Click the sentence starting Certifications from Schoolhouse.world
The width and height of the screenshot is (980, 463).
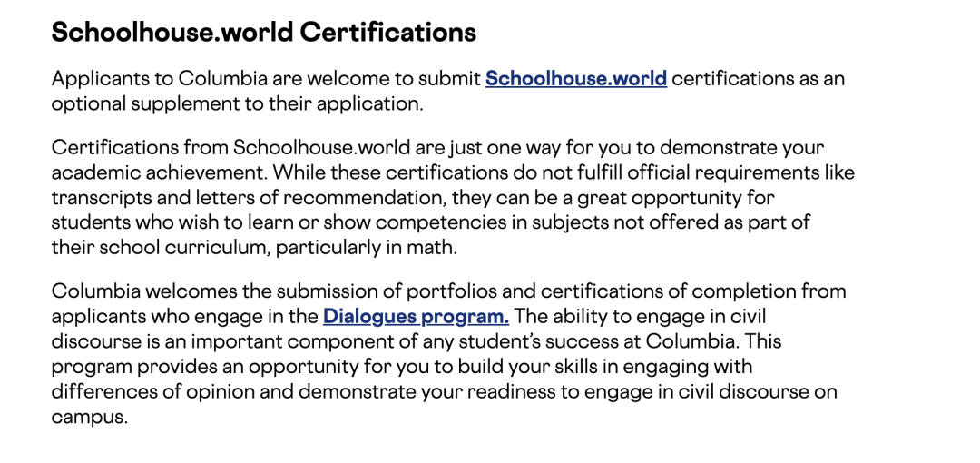[x=437, y=160]
